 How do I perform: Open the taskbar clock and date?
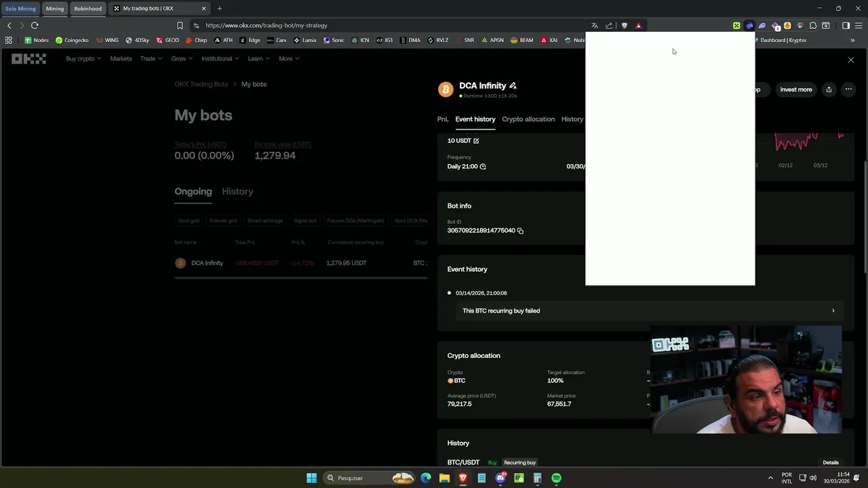(x=837, y=478)
